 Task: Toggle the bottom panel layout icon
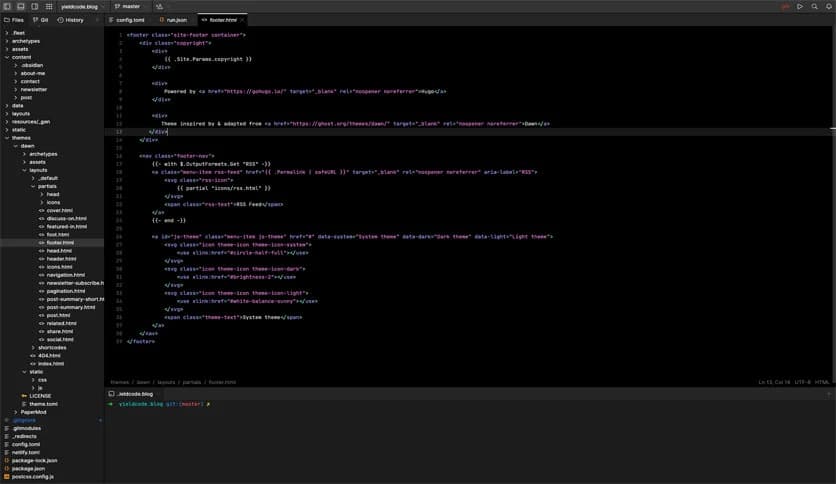coord(20,6)
